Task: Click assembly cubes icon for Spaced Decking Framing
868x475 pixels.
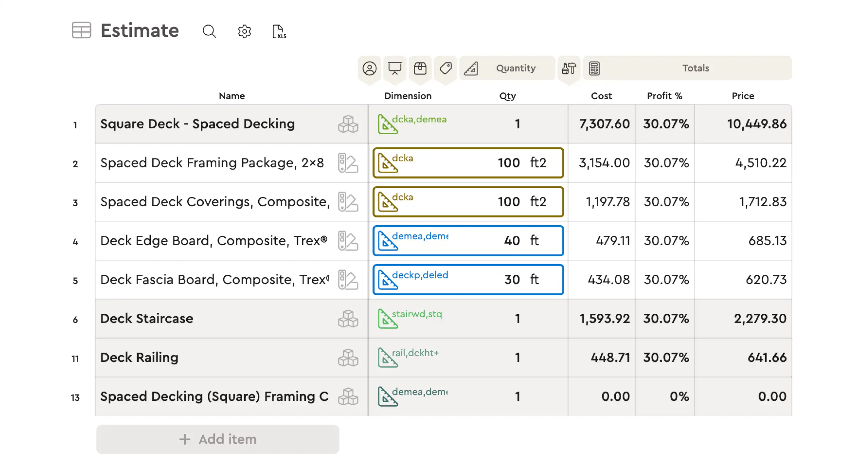Action: click(x=348, y=397)
